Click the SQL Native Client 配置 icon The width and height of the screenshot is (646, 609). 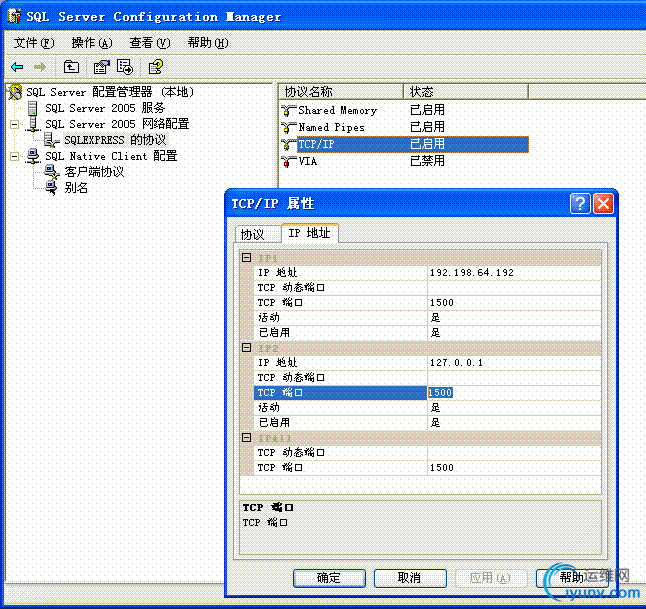[x=33, y=156]
